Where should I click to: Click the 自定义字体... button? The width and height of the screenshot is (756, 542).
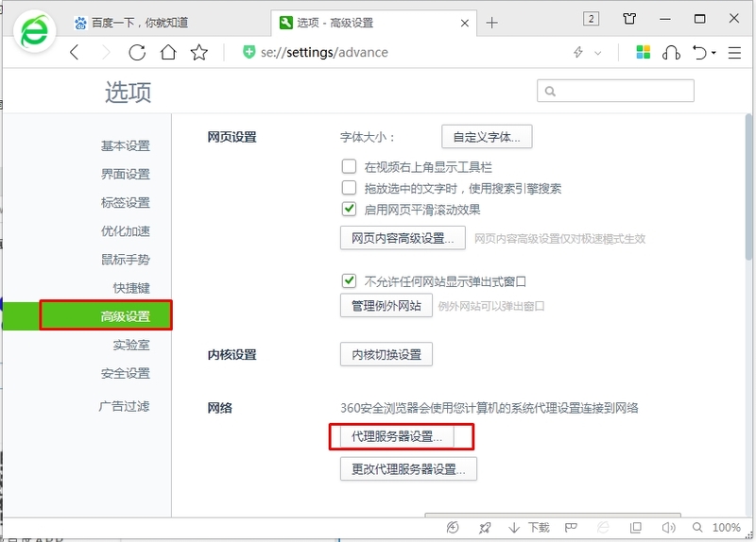point(487,137)
